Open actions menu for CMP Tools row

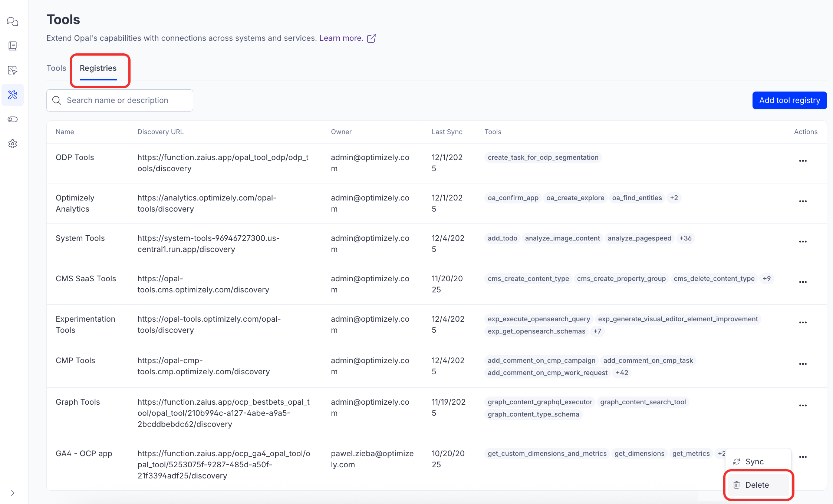pyautogui.click(x=803, y=364)
